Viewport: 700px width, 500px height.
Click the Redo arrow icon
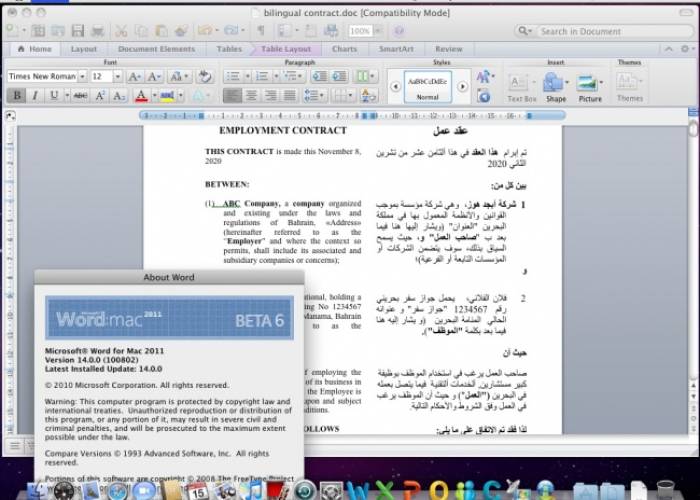point(231,30)
